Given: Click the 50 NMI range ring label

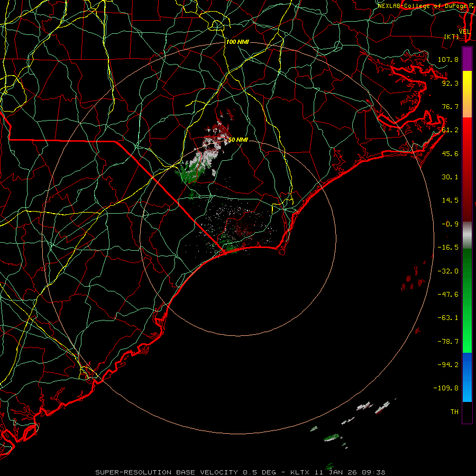Looking at the screenshot, I should 237,140.
